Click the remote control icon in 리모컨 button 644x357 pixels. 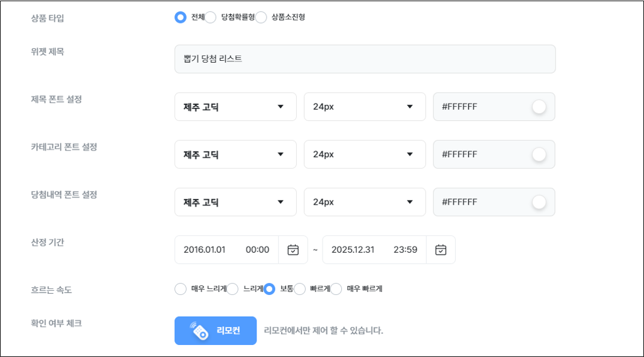[x=199, y=331]
